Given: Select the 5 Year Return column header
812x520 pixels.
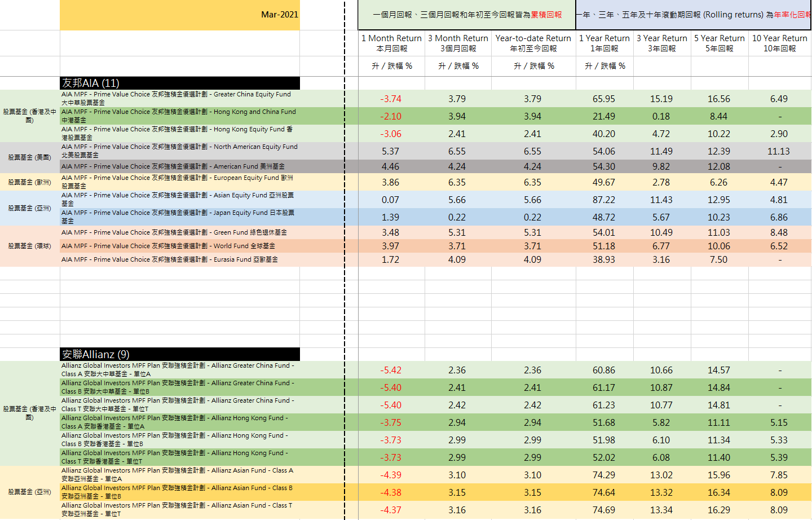Looking at the screenshot, I should click(720, 43).
